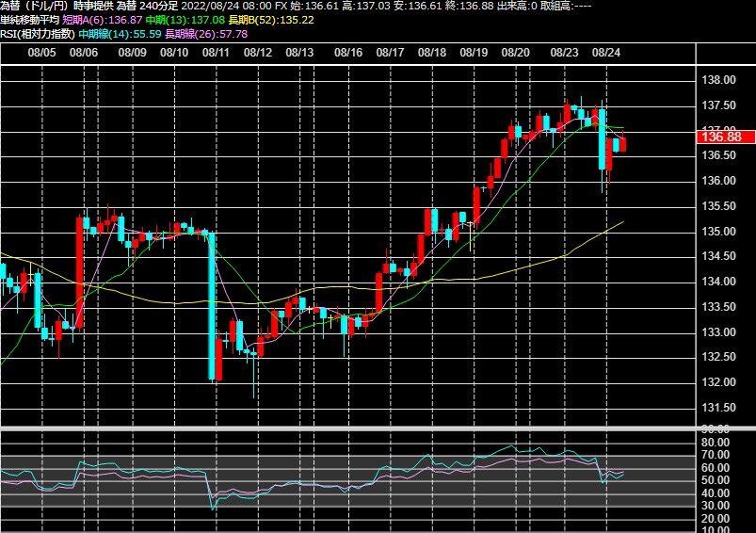Click the 133.00 price axis label
Screen dimensions: 756x533
[719, 331]
